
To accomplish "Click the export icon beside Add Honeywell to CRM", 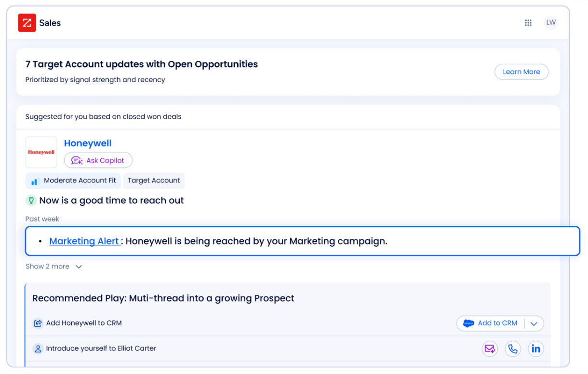I will [x=38, y=323].
